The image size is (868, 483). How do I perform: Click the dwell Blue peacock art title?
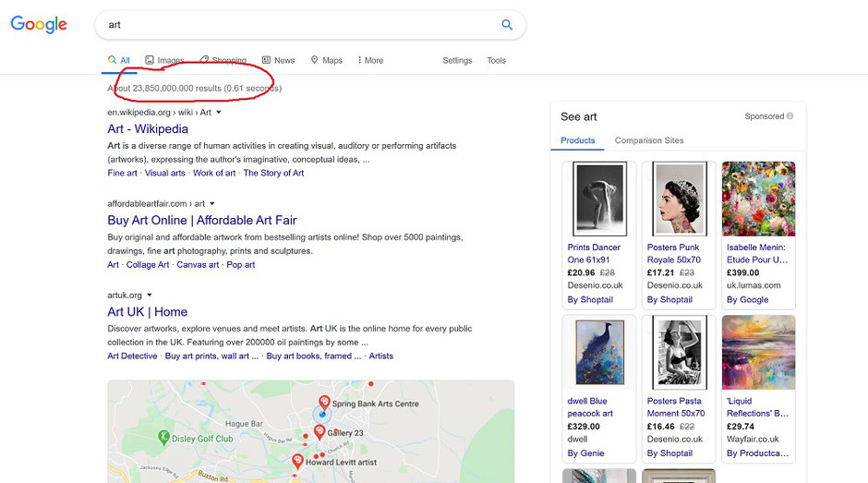590,407
